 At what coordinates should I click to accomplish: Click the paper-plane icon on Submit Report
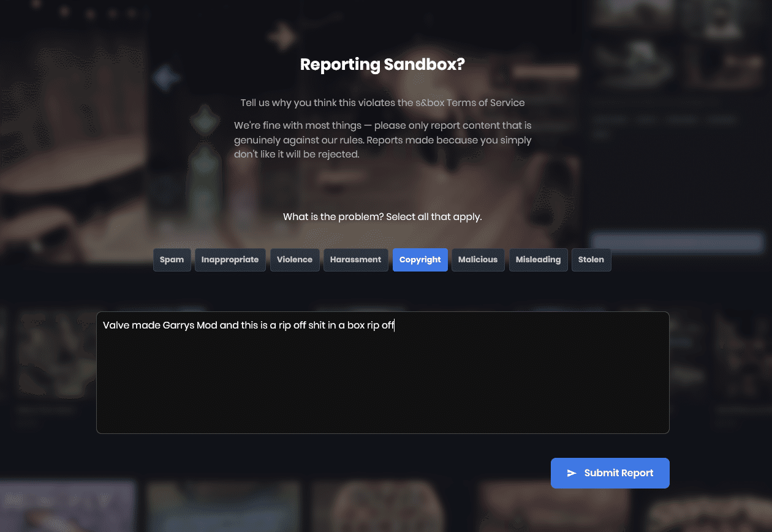tap(572, 473)
